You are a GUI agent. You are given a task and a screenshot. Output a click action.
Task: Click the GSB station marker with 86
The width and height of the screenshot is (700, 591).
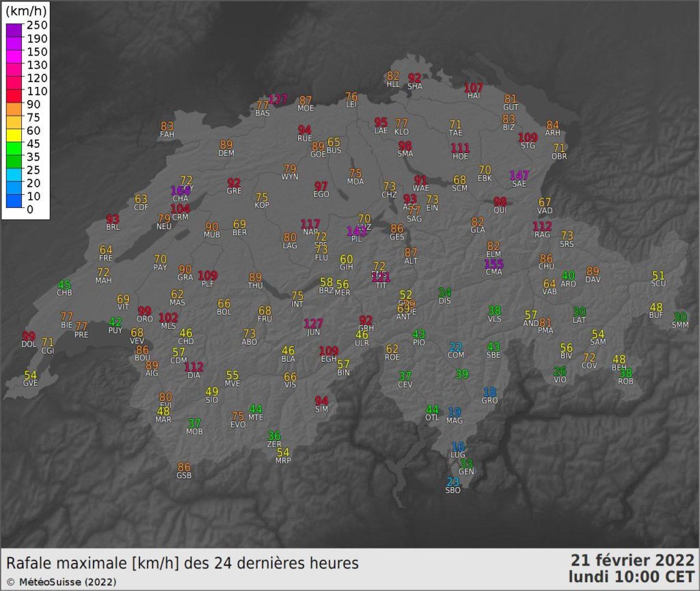[184, 468]
